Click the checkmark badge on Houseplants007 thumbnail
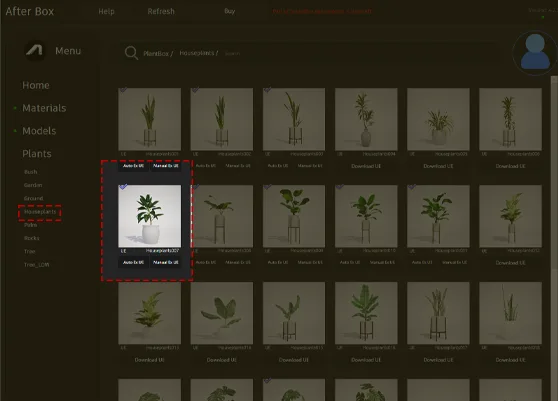The height and width of the screenshot is (401, 558). click(123, 186)
